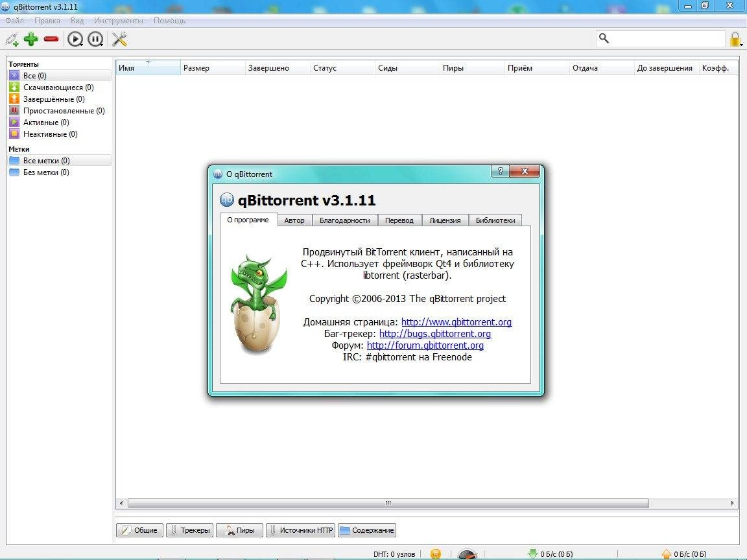Sort by the Завершено column header

click(278, 67)
